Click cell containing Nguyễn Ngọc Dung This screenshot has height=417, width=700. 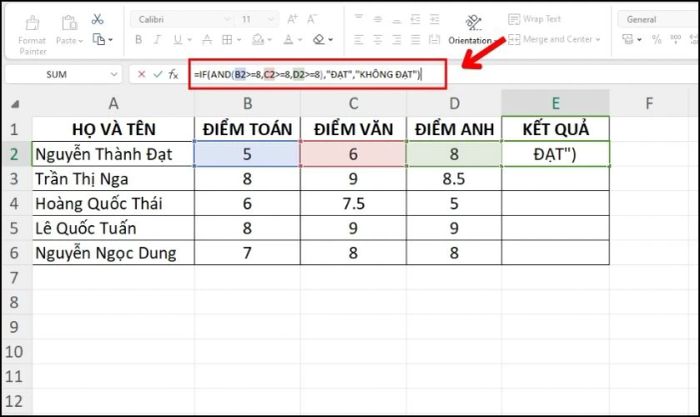(113, 253)
